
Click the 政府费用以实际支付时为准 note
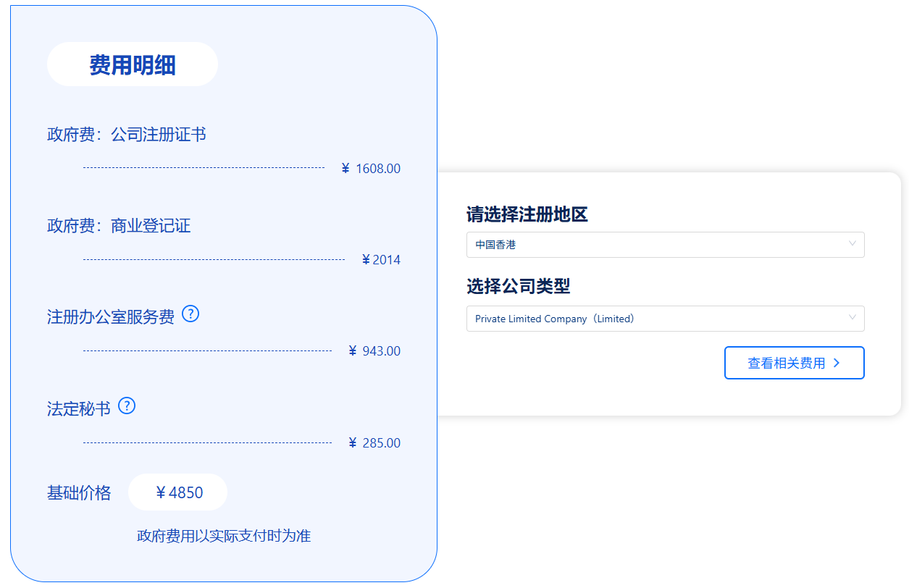coord(224,536)
